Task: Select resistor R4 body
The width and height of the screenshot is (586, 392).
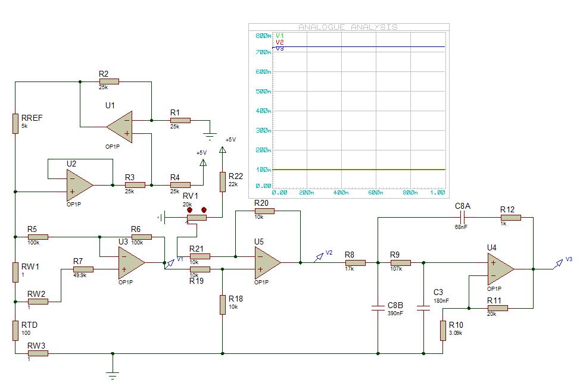Action: [180, 185]
